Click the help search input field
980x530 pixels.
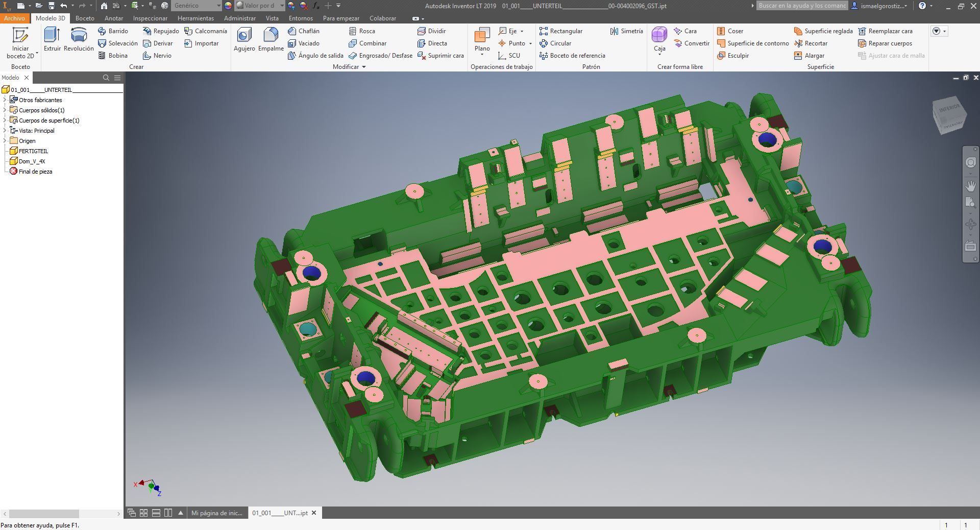point(802,6)
